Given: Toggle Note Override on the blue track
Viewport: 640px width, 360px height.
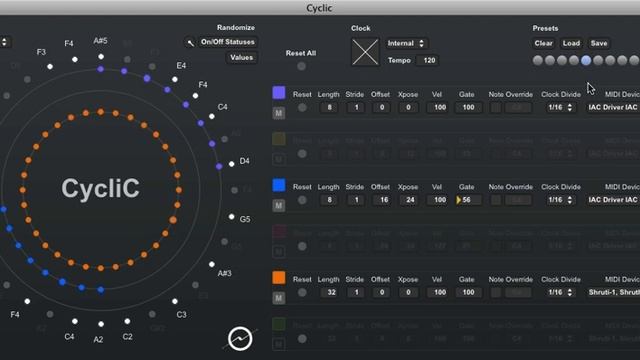Looking at the screenshot, I should point(496,200).
